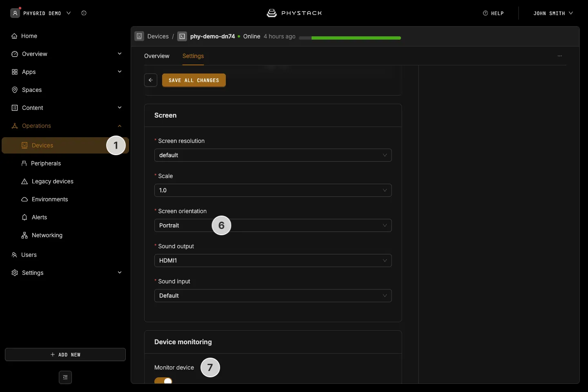Click the Operations network icon
Viewport: 588px width, 392px height.
tap(15, 126)
